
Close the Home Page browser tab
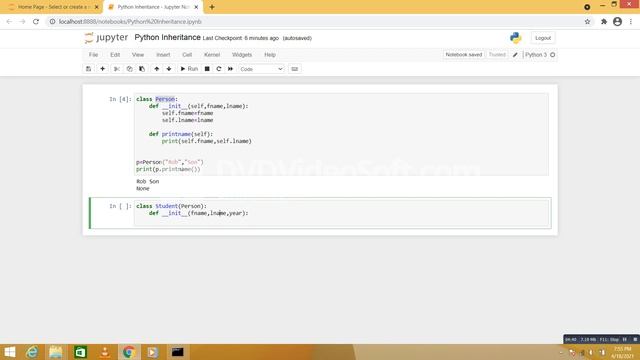[97, 7]
